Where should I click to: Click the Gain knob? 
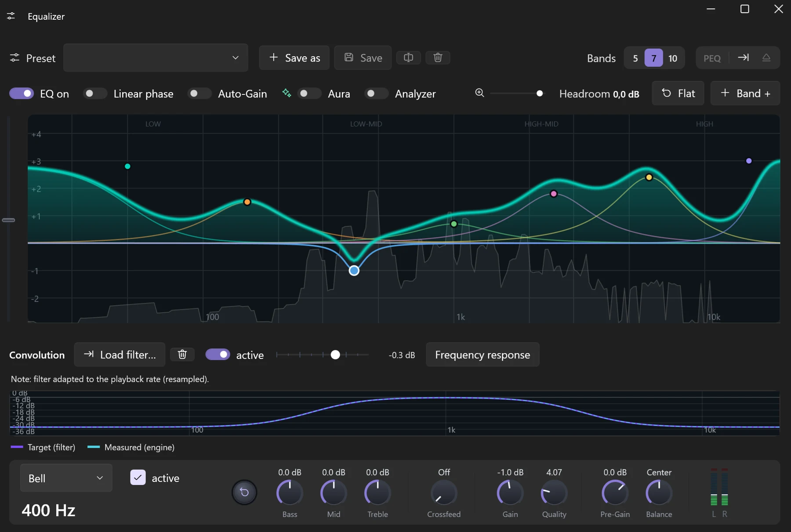[510, 492]
